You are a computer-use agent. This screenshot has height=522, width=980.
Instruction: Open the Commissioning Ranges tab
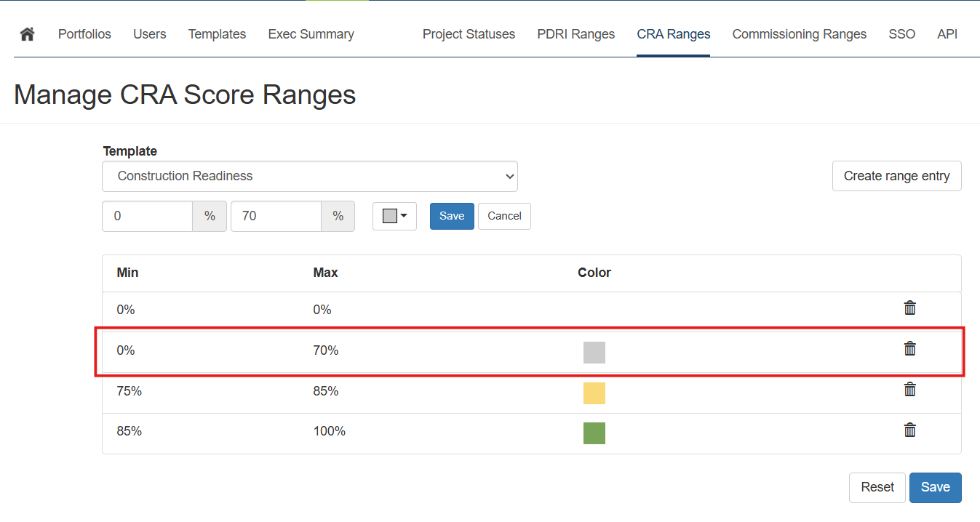point(799,34)
